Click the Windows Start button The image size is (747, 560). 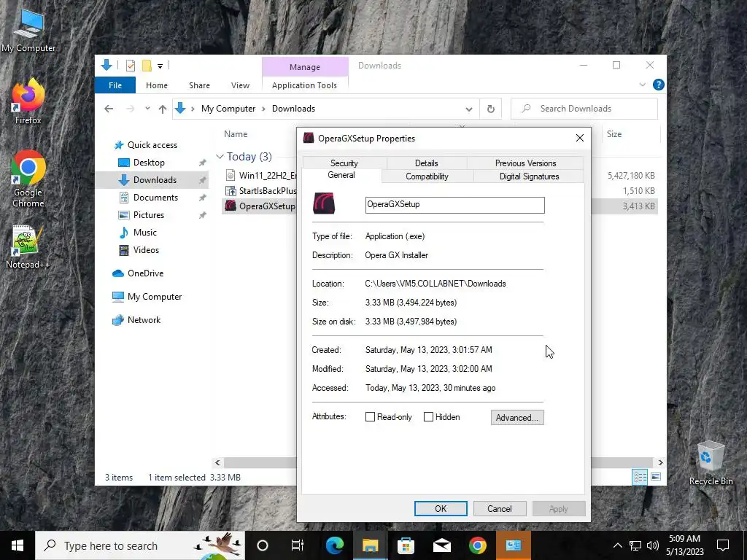[18, 545]
